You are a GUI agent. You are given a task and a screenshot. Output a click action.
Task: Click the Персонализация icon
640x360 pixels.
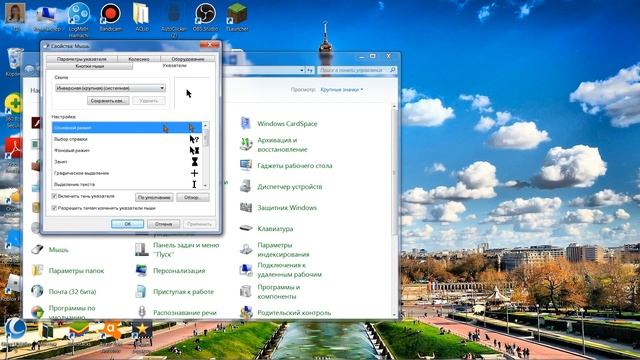tap(141, 270)
